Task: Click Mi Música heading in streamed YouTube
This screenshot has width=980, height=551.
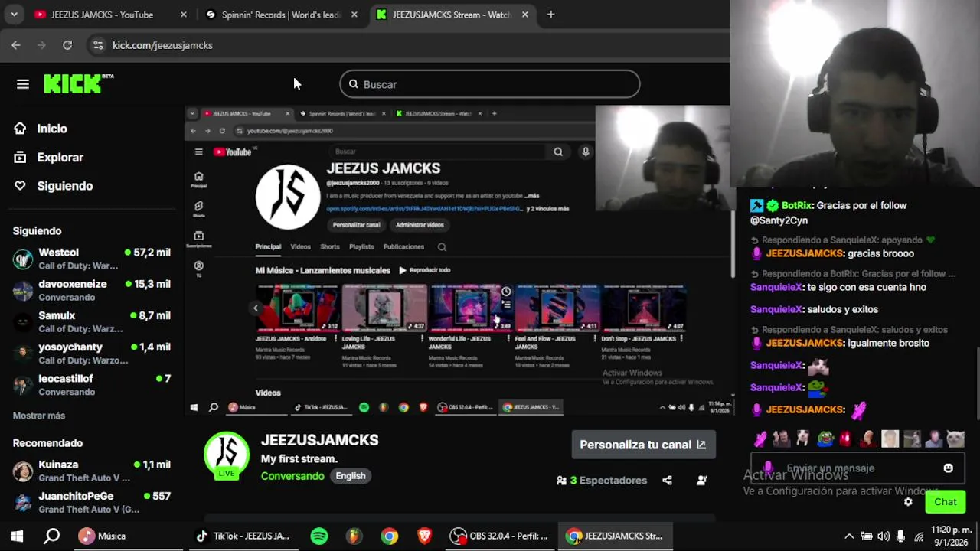Action: click(x=323, y=270)
